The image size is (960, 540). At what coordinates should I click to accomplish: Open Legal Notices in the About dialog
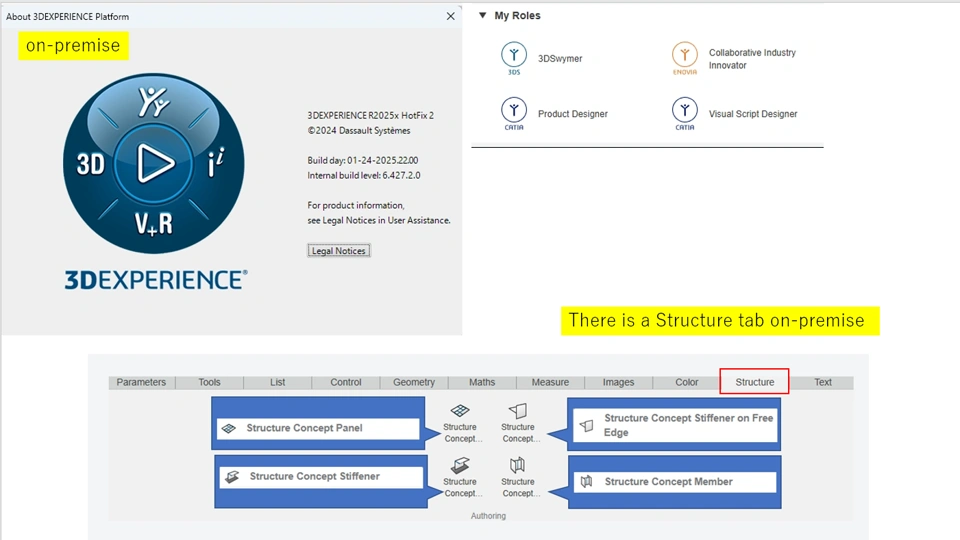339,250
